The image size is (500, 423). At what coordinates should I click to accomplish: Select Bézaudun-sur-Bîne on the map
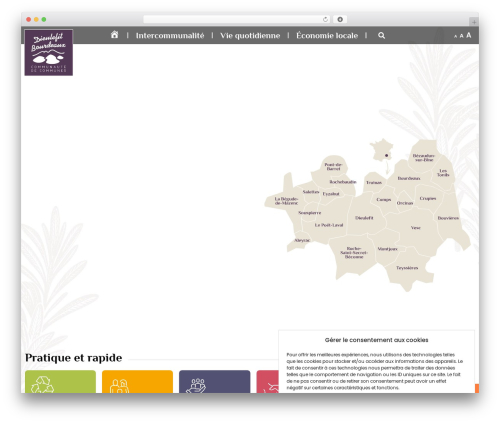click(x=424, y=158)
